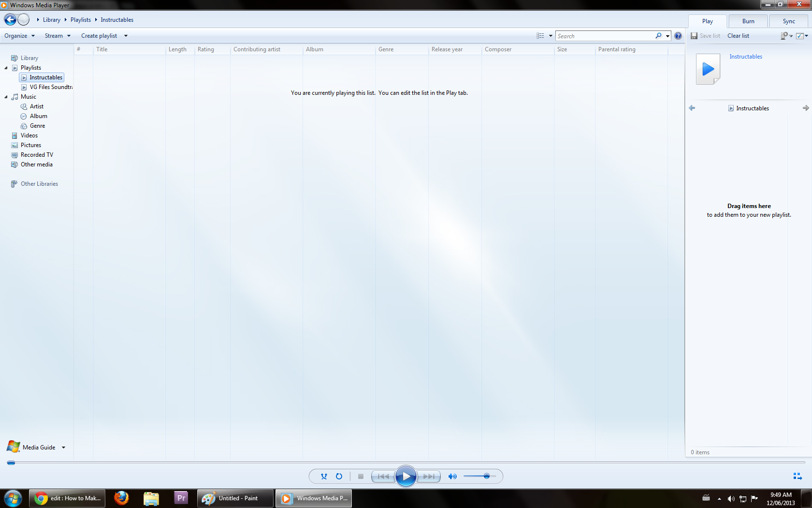Toggle repeat mode

(339, 477)
